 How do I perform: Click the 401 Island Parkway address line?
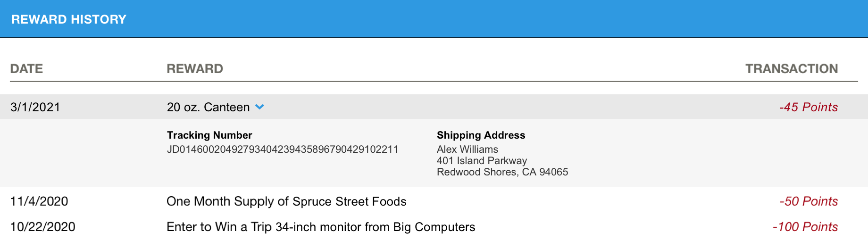pyautogui.click(x=482, y=161)
